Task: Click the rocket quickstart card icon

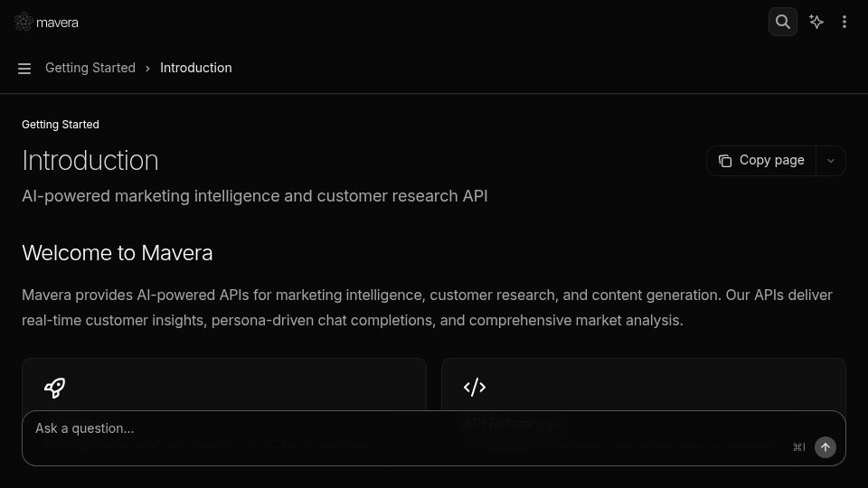Action: tap(55, 388)
